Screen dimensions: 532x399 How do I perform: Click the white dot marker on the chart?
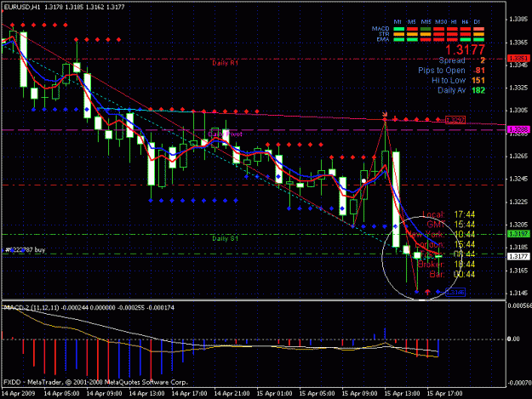(x=363, y=181)
